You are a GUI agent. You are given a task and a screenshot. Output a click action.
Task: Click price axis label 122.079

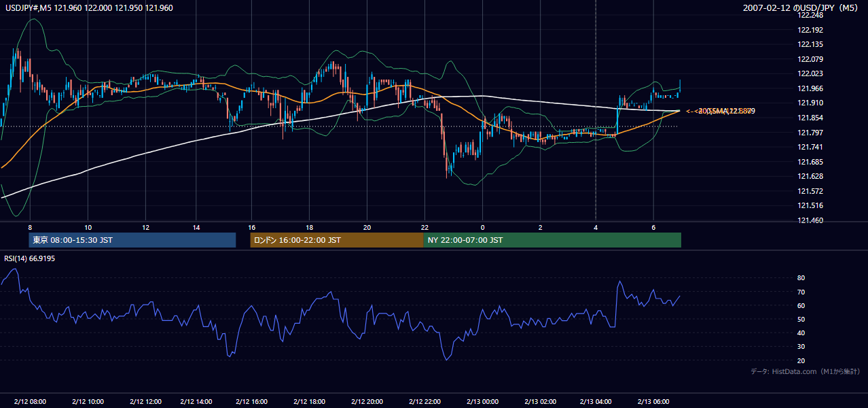click(811, 59)
